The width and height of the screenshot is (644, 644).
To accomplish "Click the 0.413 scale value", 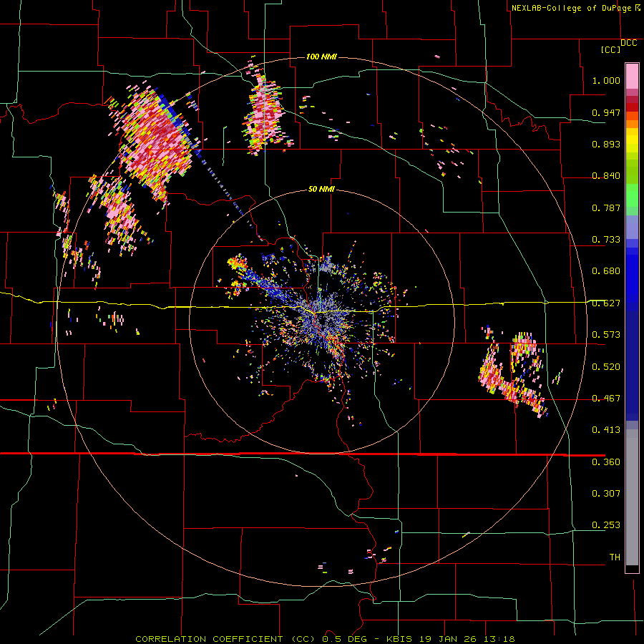I will click(x=606, y=430).
